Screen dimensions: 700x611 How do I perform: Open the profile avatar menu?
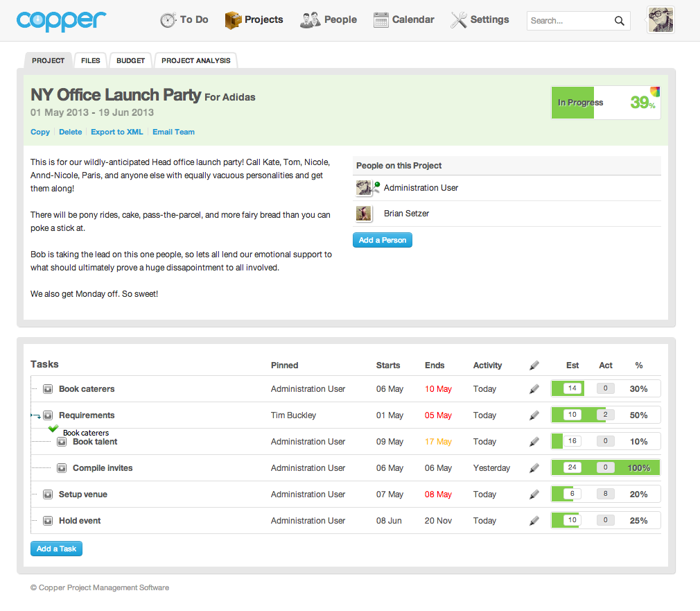click(660, 20)
